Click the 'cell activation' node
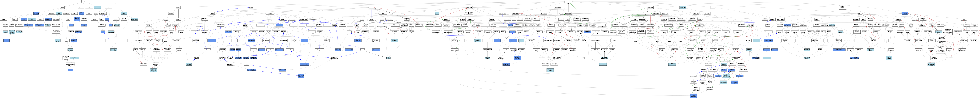Image resolution: width=980 pixels, height=98 pixels. (x=561, y=19)
